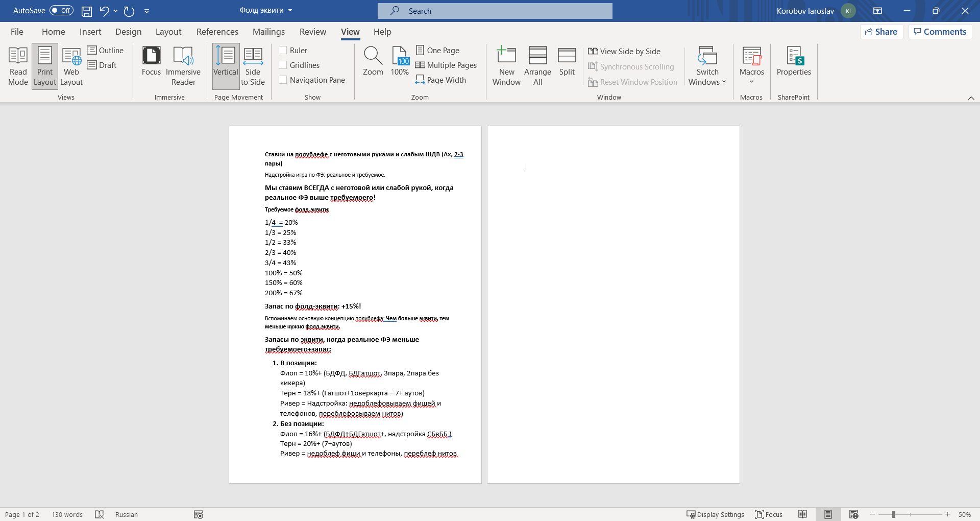980x521 pixels.
Task: Click Arrange All windows
Action: pyautogui.click(x=537, y=66)
